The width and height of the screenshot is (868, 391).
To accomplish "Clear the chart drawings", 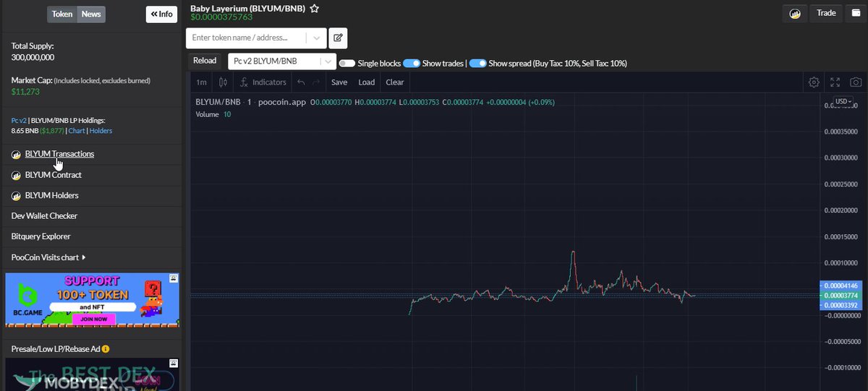I will tap(395, 82).
